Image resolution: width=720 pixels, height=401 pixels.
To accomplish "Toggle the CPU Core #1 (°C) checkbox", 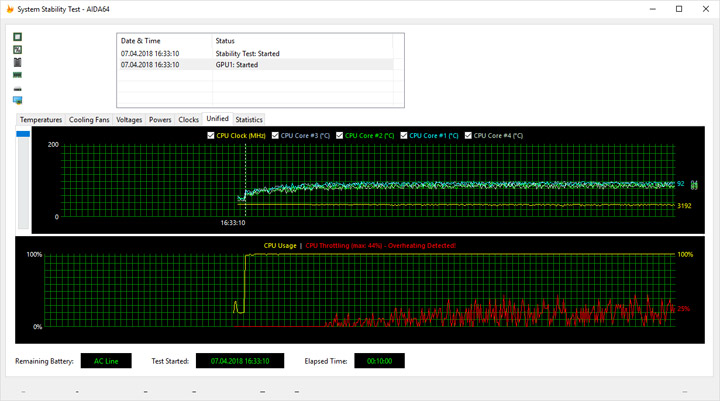I will click(404, 136).
